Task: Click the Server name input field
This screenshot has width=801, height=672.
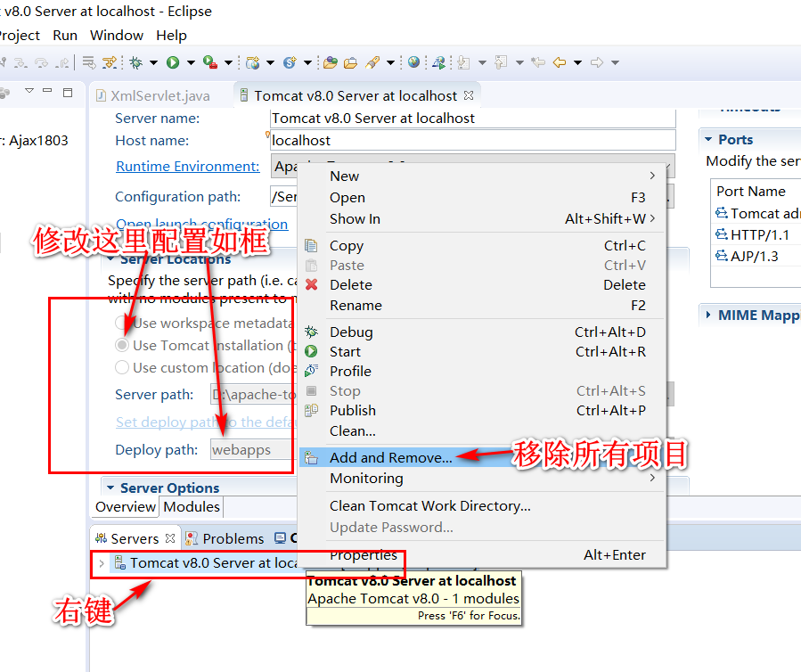Action: [x=472, y=118]
